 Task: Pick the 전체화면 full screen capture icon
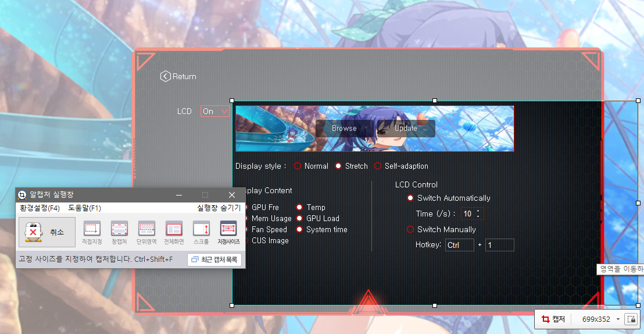point(174,229)
